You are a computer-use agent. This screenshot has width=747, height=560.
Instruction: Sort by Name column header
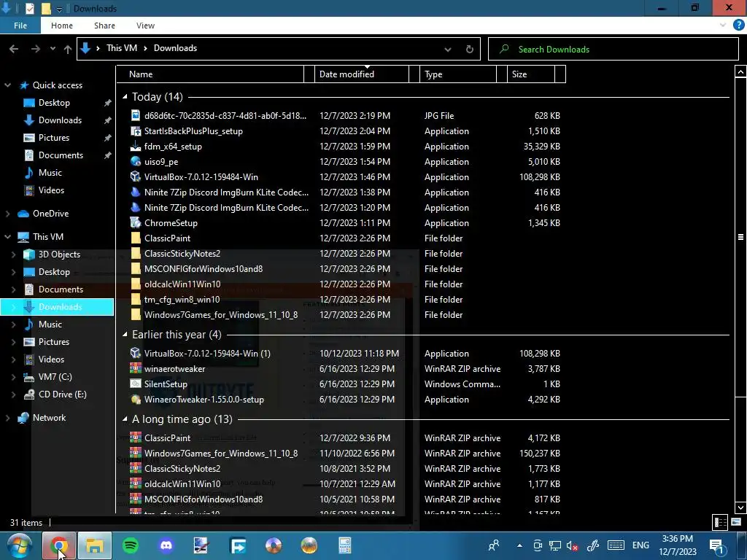209,74
